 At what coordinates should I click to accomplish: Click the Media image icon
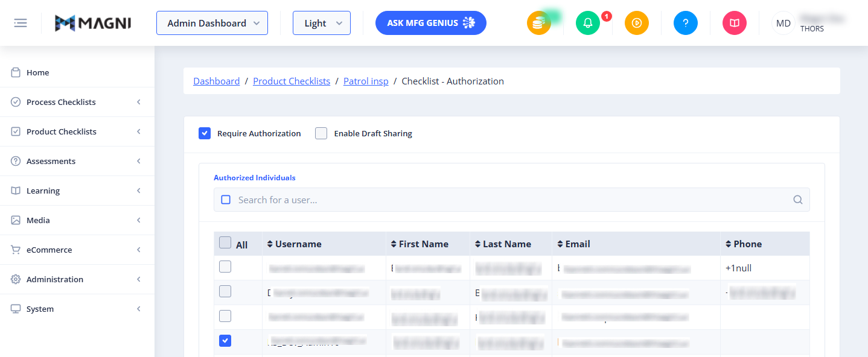coord(16,220)
